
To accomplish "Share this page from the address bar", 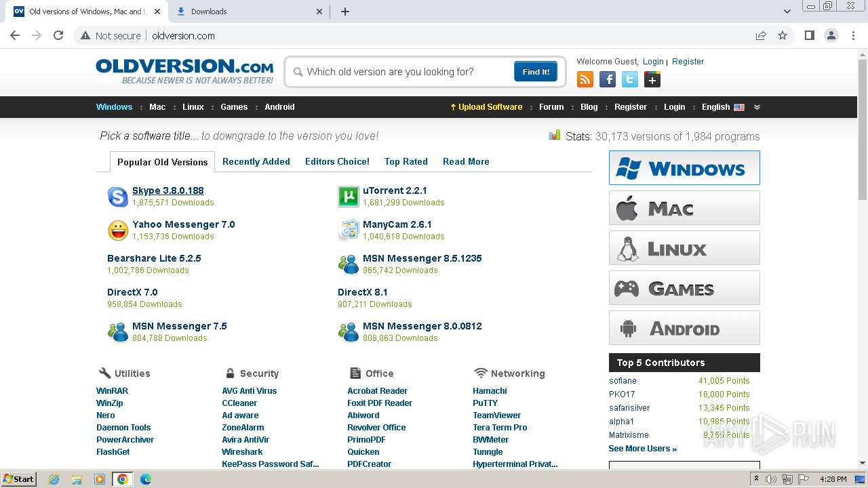I will click(761, 35).
